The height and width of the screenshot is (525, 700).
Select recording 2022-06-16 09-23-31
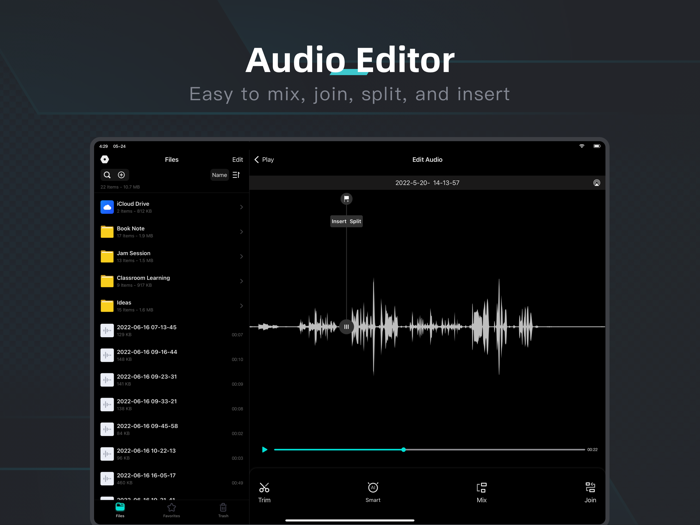tap(171, 380)
